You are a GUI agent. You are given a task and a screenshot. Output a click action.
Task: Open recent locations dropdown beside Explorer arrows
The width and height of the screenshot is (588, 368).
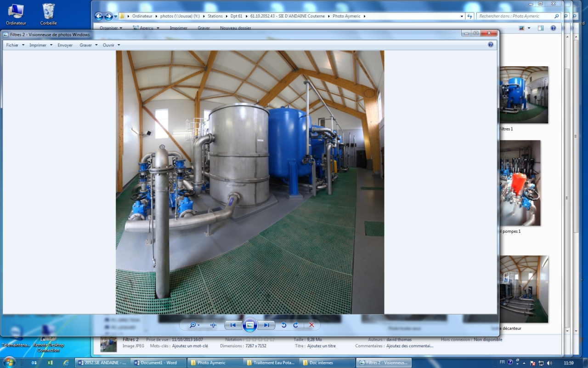coord(116,17)
